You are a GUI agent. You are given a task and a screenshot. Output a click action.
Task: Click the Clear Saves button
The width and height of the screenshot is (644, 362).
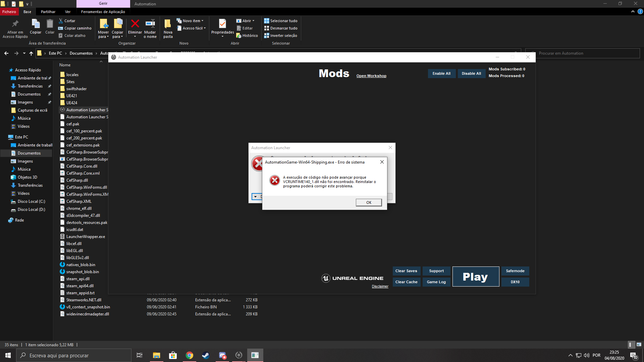tap(406, 271)
